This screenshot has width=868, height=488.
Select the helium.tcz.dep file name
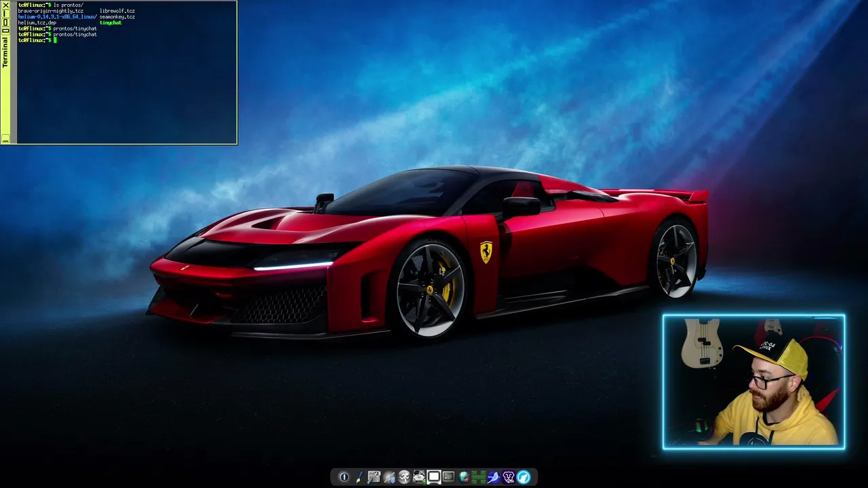[37, 22]
